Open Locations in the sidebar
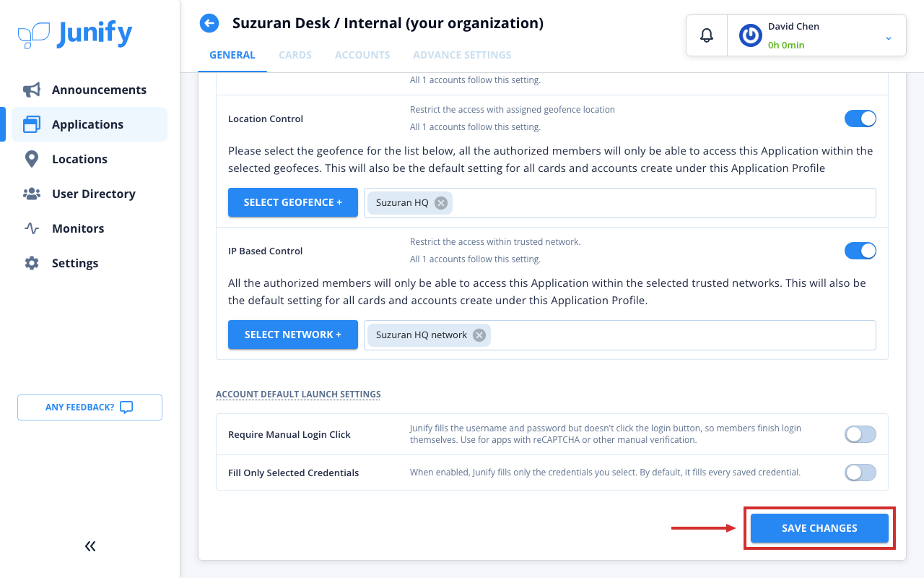Image resolution: width=924 pixels, height=578 pixels. 90,159
